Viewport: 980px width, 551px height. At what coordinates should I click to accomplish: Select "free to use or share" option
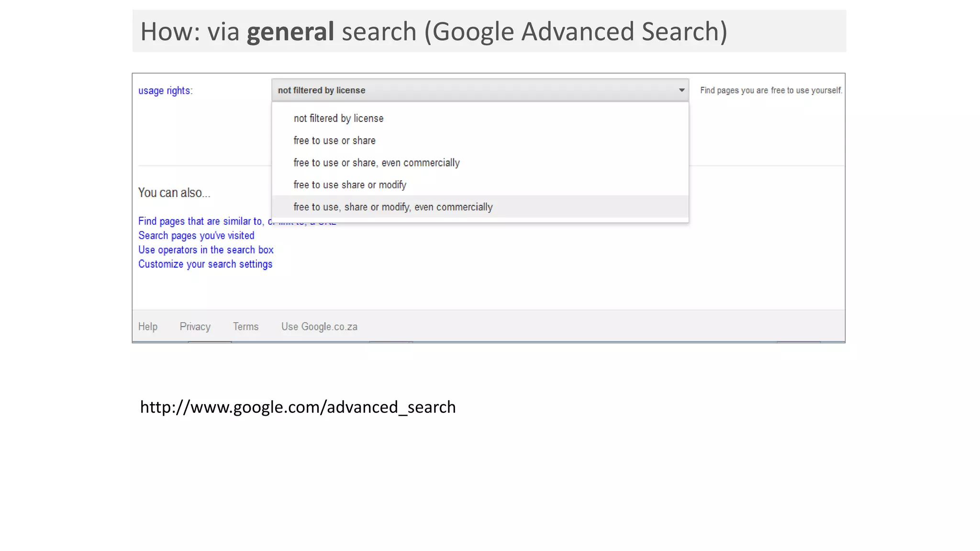pos(334,140)
